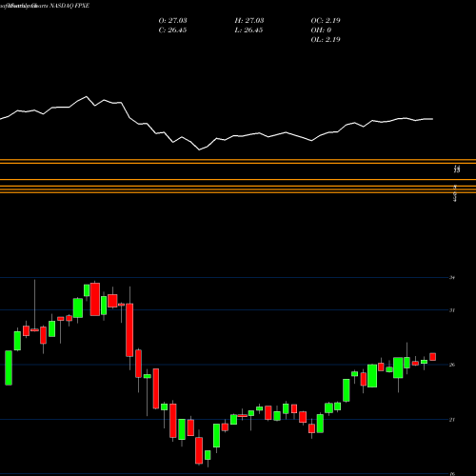Click the 26 price axis label
This screenshot has width=476, height=476.
[452, 365]
